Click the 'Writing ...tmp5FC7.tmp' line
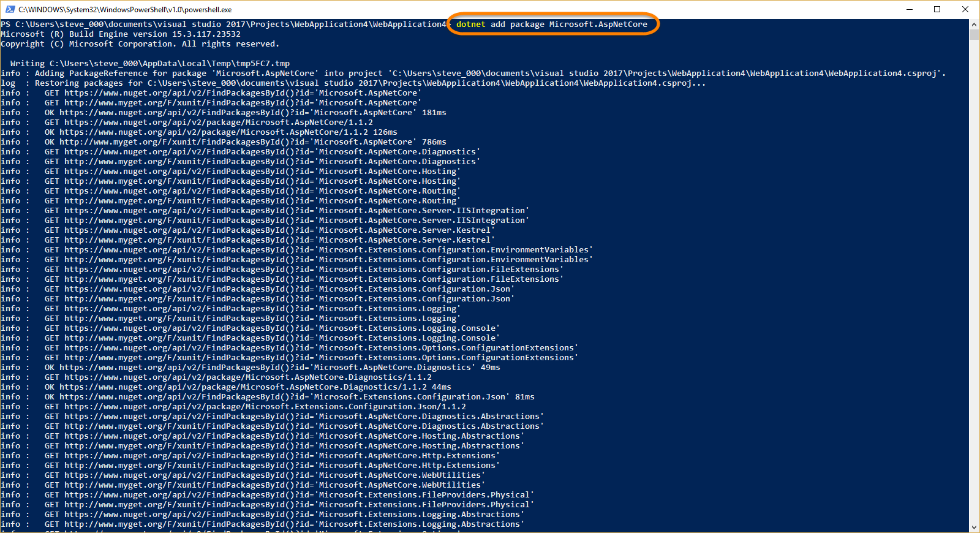 [x=150, y=64]
